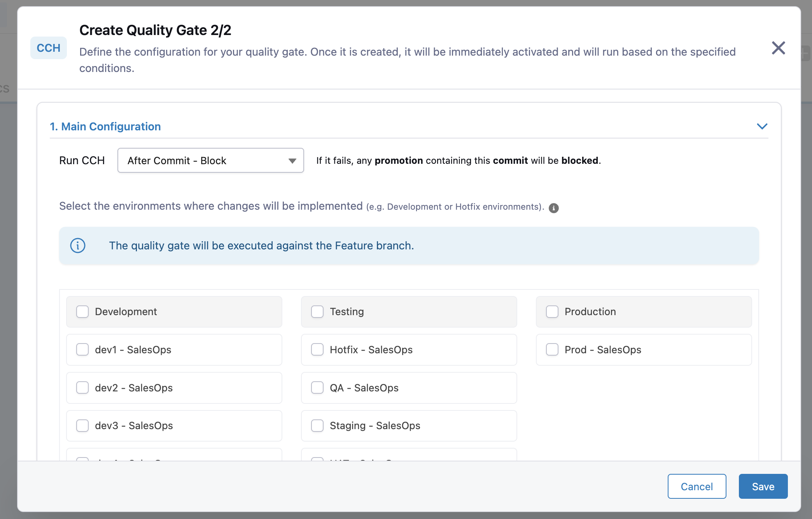Click the '1. Main Configuration' heading
This screenshot has height=519, width=812.
[105, 126]
